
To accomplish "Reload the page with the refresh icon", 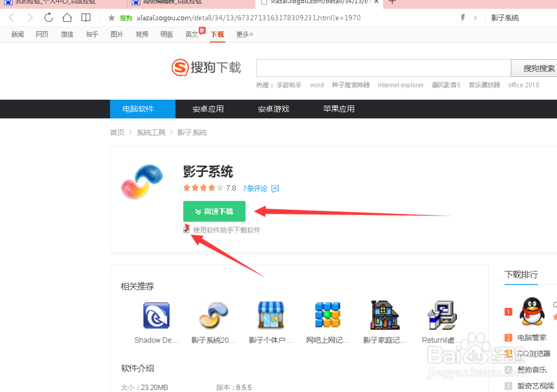I will pos(48,17).
